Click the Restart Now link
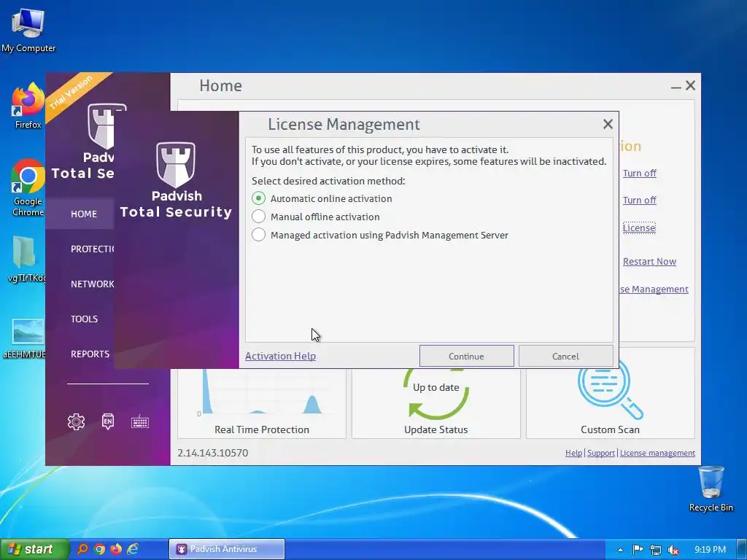Viewport: 747px width, 560px height. point(649,262)
